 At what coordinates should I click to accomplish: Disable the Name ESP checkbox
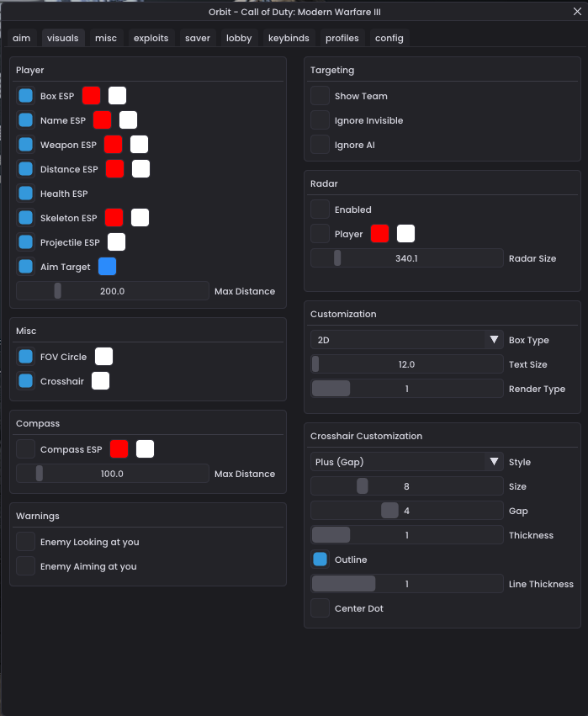[25, 120]
